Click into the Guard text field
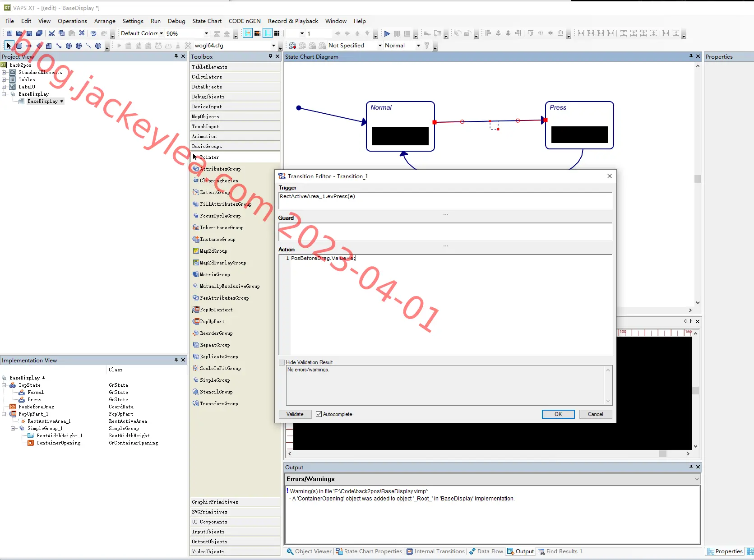The width and height of the screenshot is (754, 560). [445, 231]
